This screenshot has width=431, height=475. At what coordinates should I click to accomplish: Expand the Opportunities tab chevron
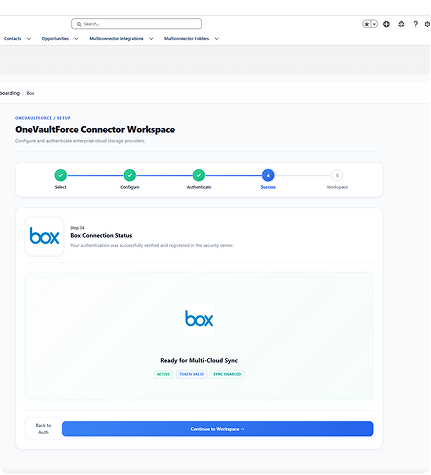[x=76, y=39]
